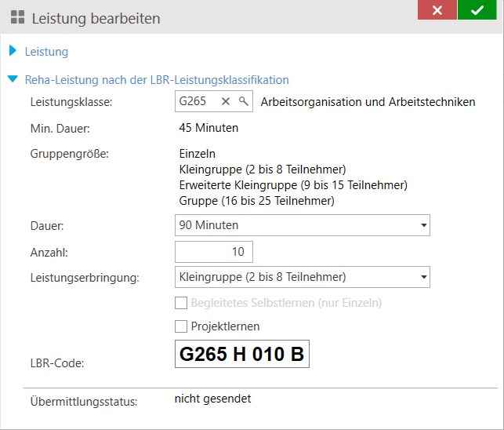
Task: Click Gruppe (16 bis 25 Teilnehmer) text
Action: [x=256, y=201]
